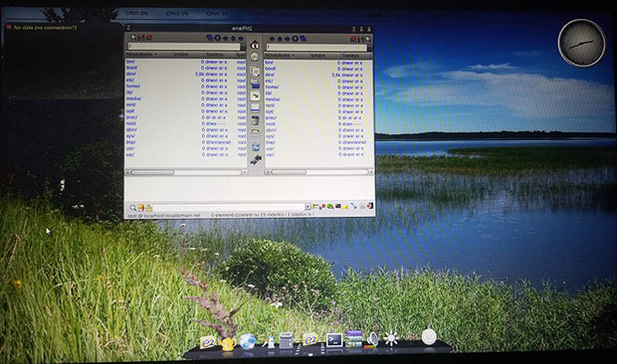Select 'opt/' in the right pane
617x364 pixels.
270,111
